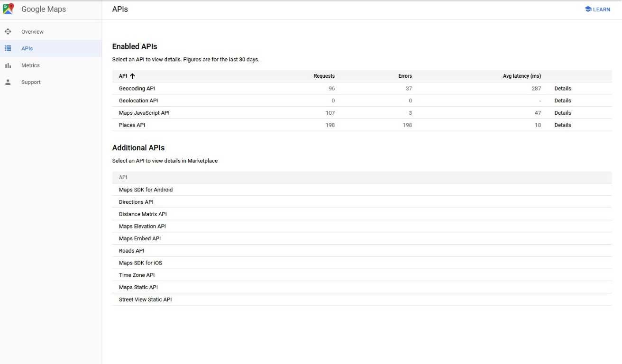View Details for Geocoding API

[x=563, y=89]
